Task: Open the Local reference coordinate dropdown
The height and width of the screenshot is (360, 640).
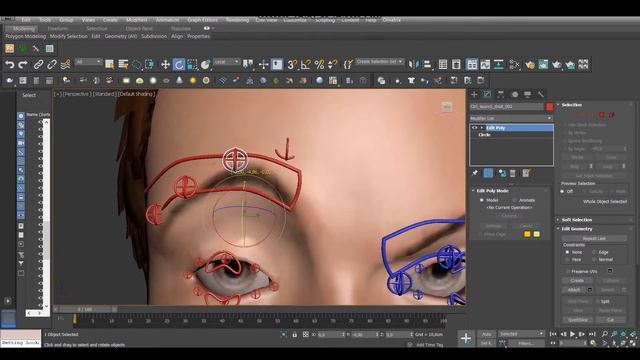Action: [227, 62]
